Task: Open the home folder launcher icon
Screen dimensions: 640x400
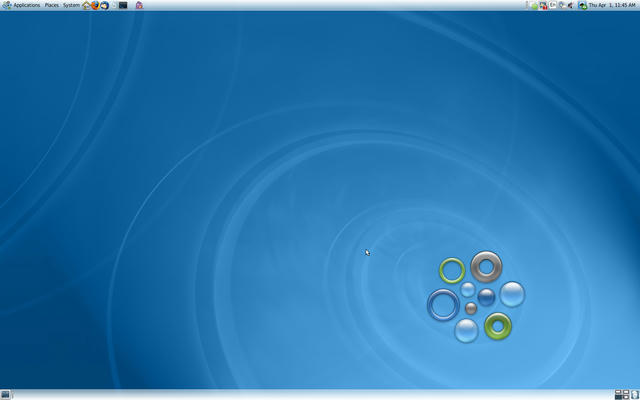Action: 86,5
